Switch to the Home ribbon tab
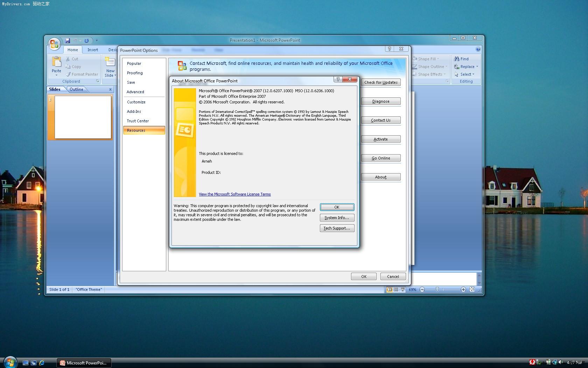The height and width of the screenshot is (368, 588). [x=73, y=50]
